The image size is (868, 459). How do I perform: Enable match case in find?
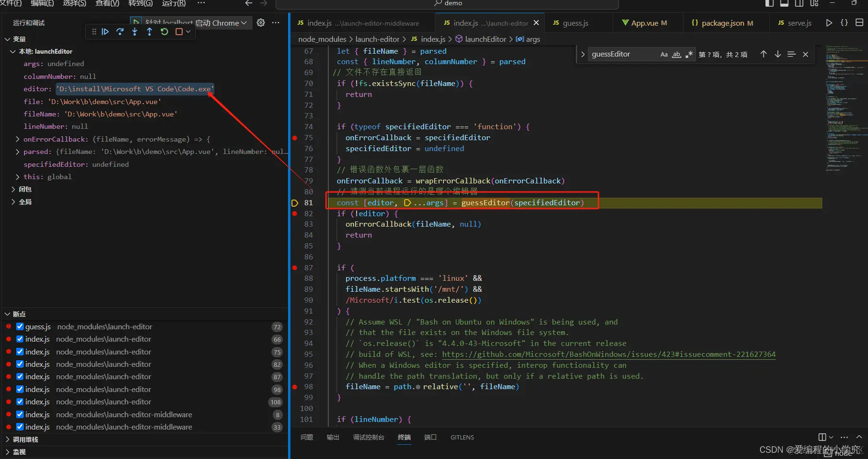point(664,55)
